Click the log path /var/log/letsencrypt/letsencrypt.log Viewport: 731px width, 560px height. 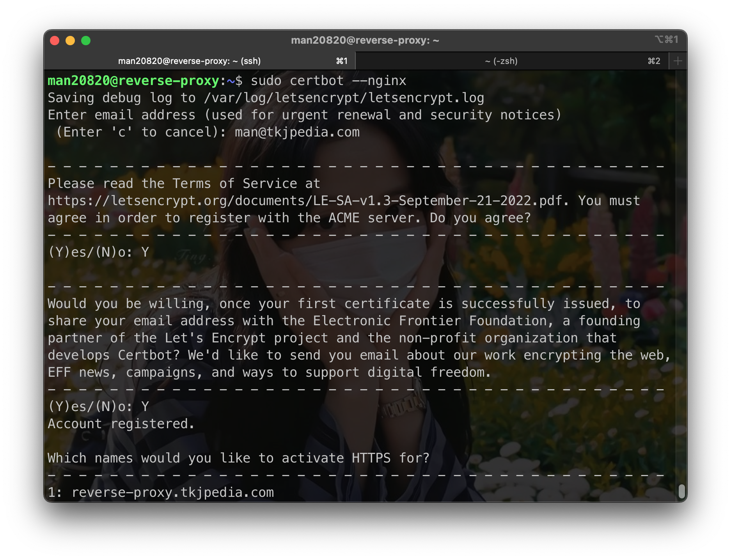click(344, 98)
